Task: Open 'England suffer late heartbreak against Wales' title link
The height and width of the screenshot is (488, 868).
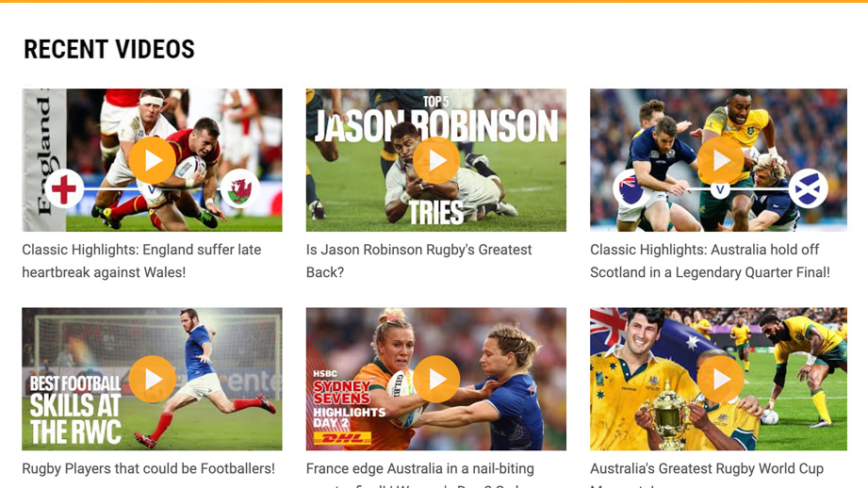Action: point(141,261)
